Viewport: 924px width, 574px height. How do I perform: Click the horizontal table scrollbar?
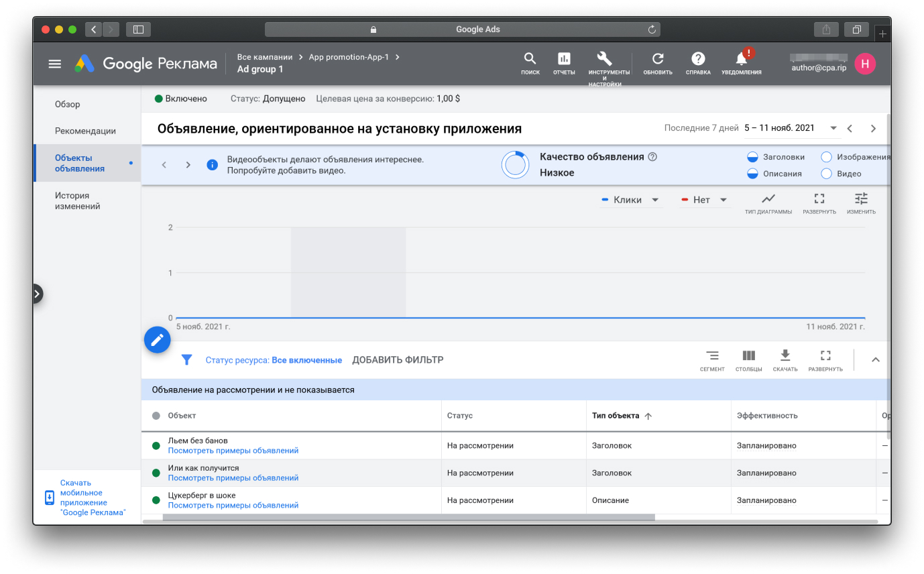click(x=408, y=517)
